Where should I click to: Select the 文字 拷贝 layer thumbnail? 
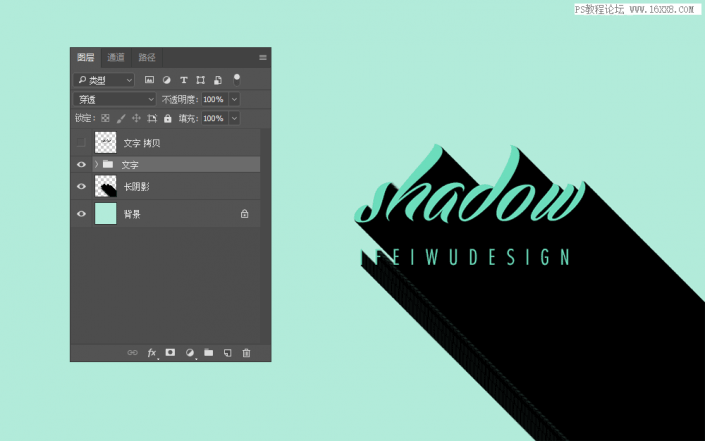pos(106,143)
